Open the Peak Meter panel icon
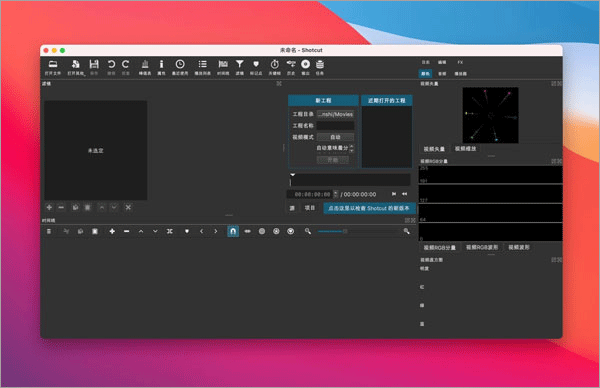 pyautogui.click(x=145, y=67)
